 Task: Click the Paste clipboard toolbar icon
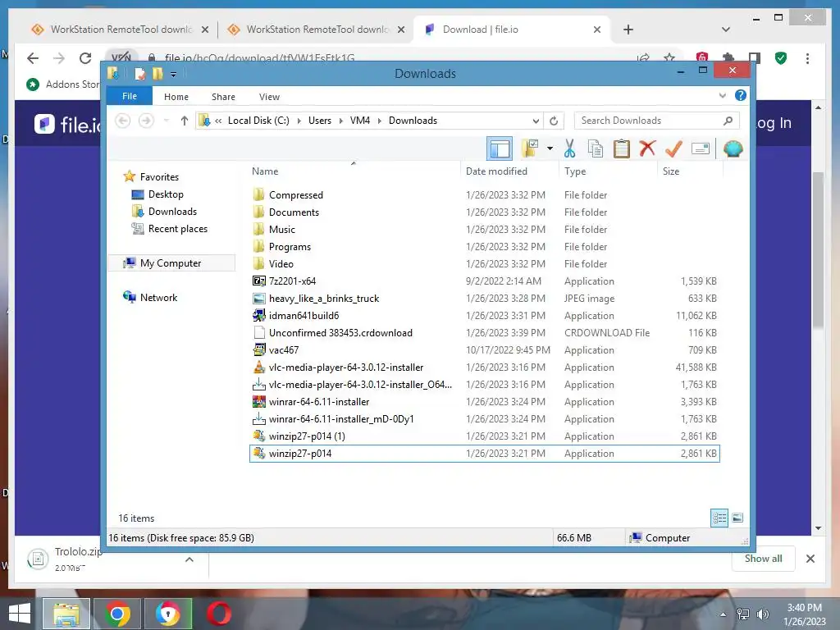click(x=622, y=148)
